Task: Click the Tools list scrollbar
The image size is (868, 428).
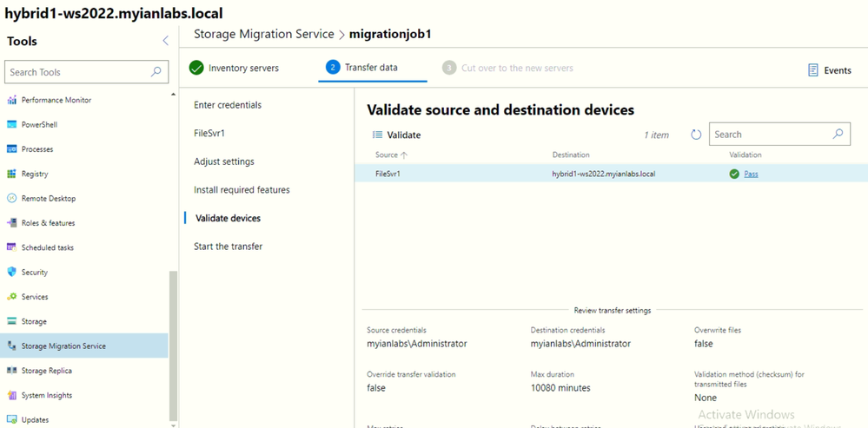Action: [x=173, y=346]
